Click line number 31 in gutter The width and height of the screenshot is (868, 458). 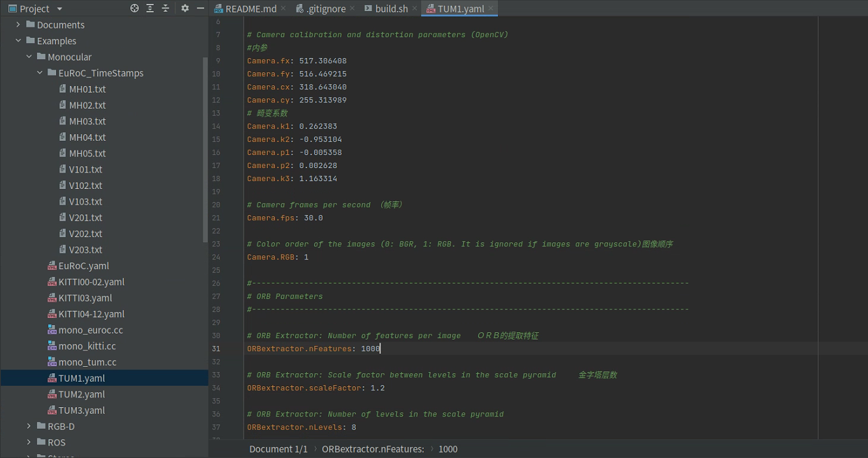[x=216, y=349]
